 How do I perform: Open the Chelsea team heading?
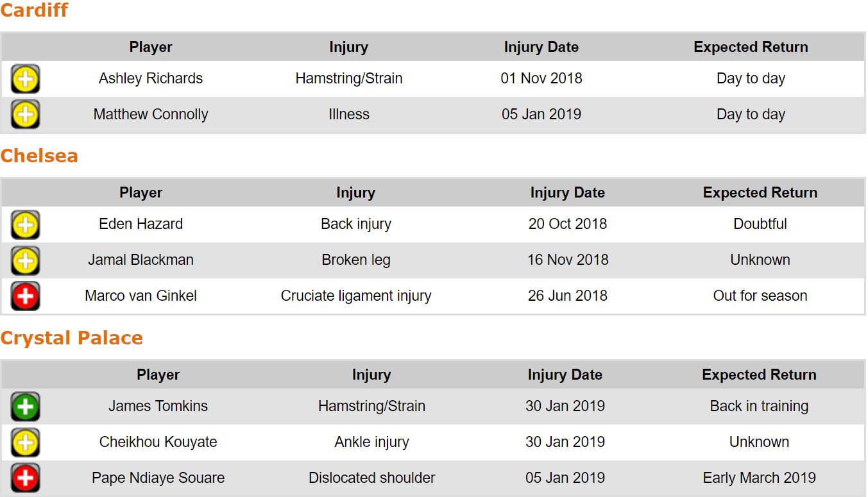[39, 156]
